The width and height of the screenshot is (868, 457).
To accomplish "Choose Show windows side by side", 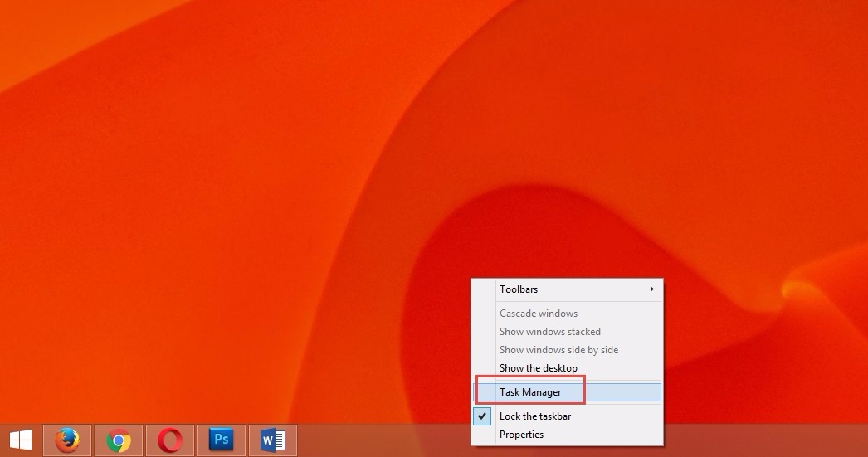I will tap(558, 350).
